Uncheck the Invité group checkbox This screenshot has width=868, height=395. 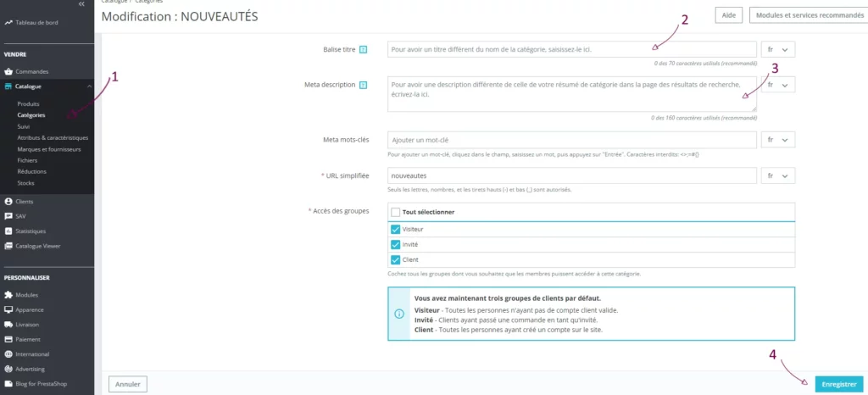pos(395,244)
